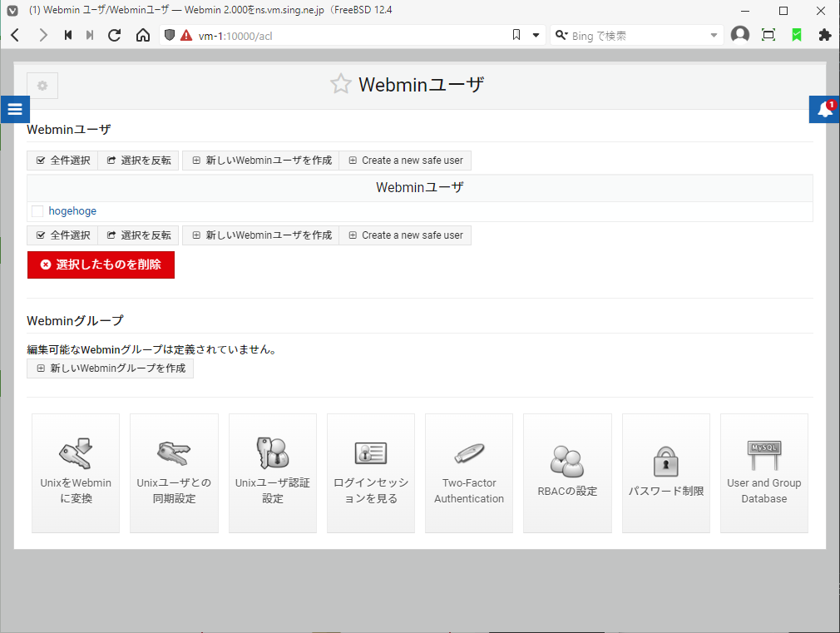This screenshot has height=633, width=840.
Task: Open Unixユーザとの同期設定 tile
Action: (x=174, y=473)
